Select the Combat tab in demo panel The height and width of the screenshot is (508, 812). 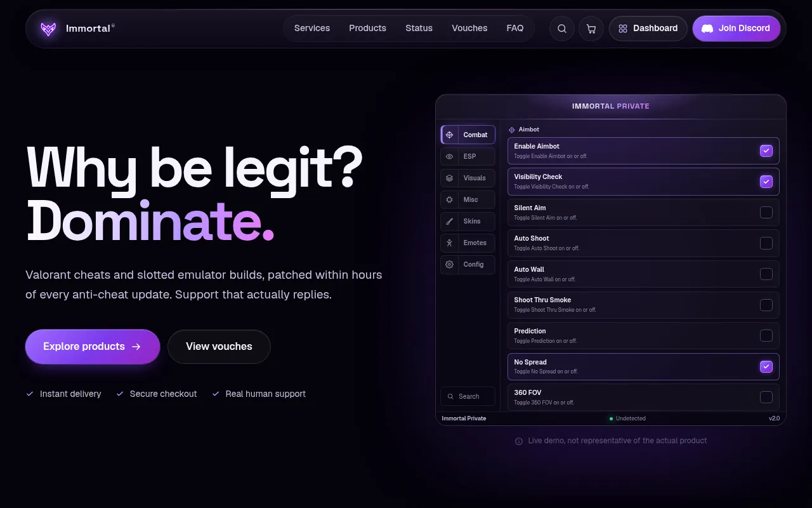[x=468, y=135]
